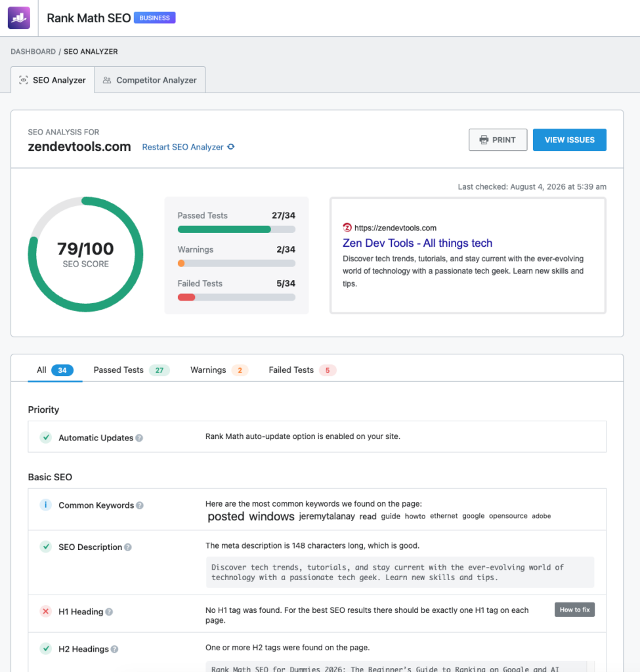The height and width of the screenshot is (672, 640).
Task: Open Zen Dev Tools - All things tech title link
Action: (417, 243)
